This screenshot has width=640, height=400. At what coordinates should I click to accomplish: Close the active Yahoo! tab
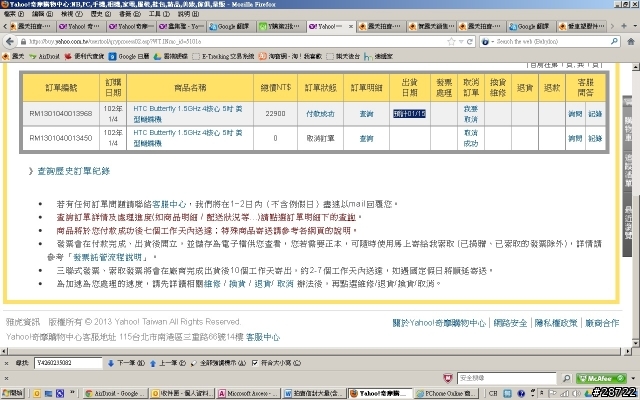click(351, 26)
